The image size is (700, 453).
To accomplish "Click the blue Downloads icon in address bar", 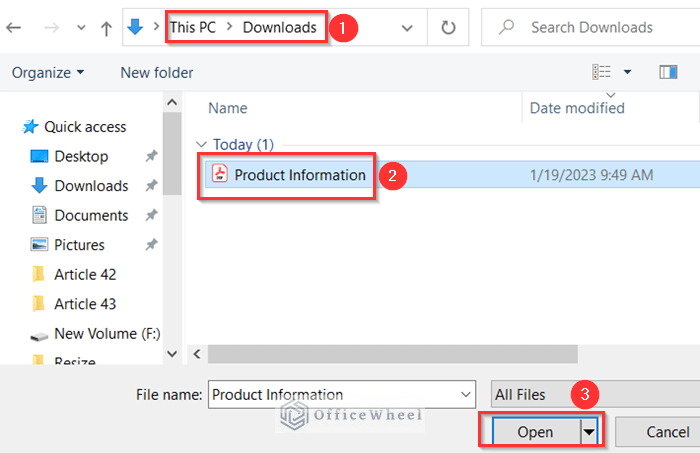I will [135, 27].
